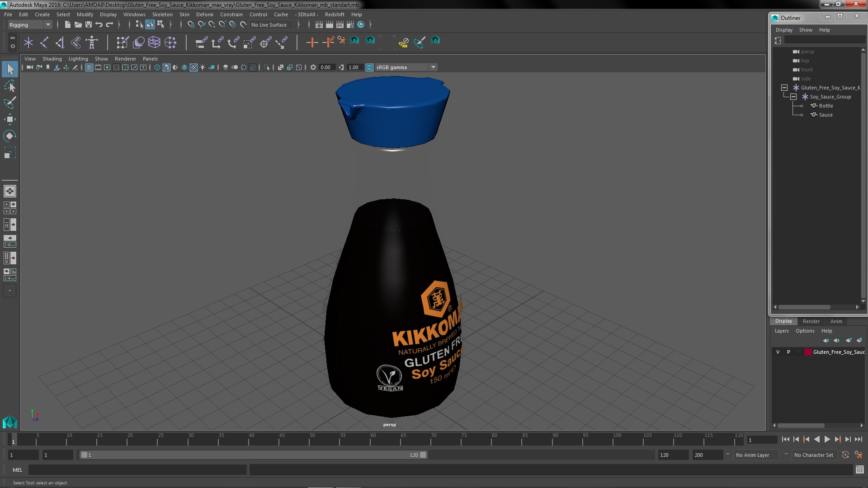Toggle V visibility of Gluten_Free_Soy_Sauce layer
868x488 pixels.
pyautogui.click(x=778, y=352)
